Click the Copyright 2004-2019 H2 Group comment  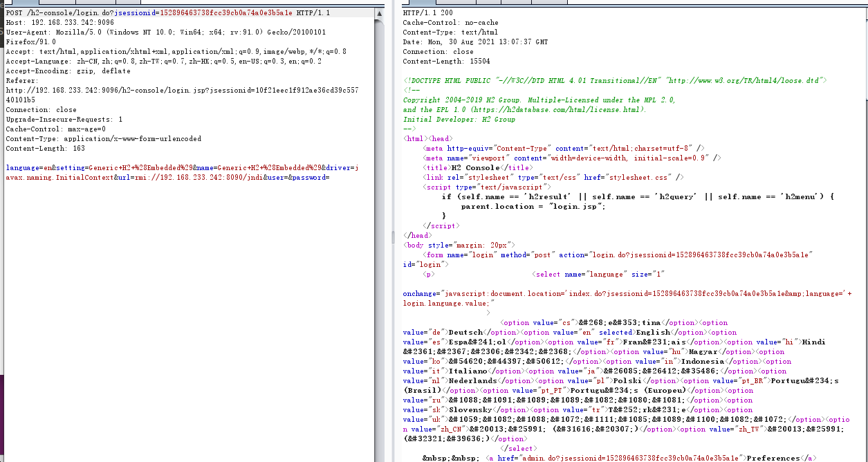(539, 100)
